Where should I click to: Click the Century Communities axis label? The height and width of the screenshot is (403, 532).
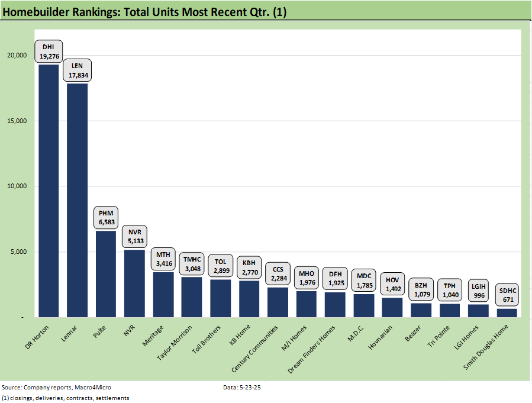pos(254,349)
